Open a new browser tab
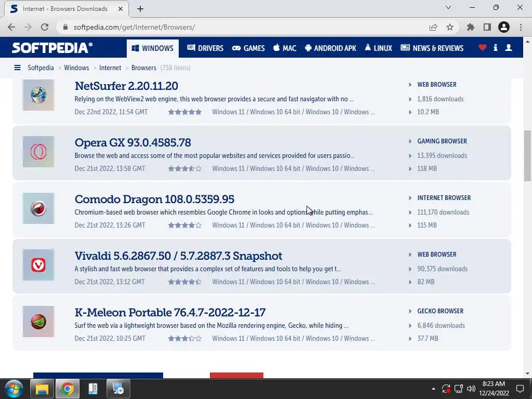Screen dimensions: 532x399 click(x=140, y=9)
